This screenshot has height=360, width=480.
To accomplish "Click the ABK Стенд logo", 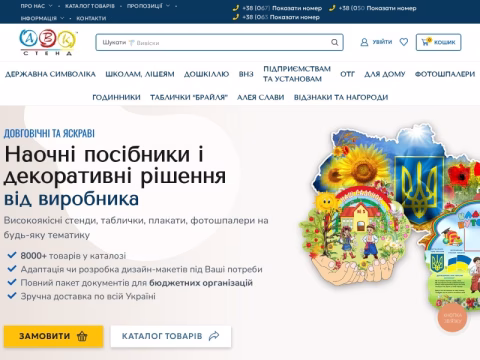I will coord(48,42).
